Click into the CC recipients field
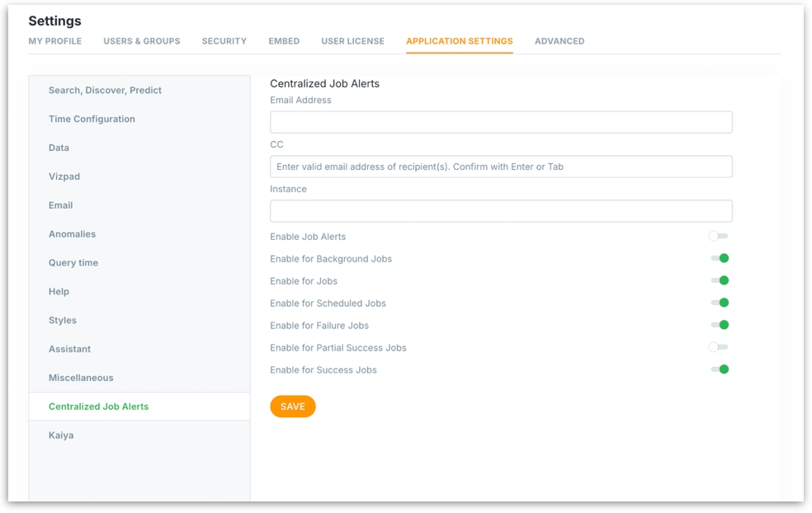Viewport: 812px width, 513px height. pos(501,167)
